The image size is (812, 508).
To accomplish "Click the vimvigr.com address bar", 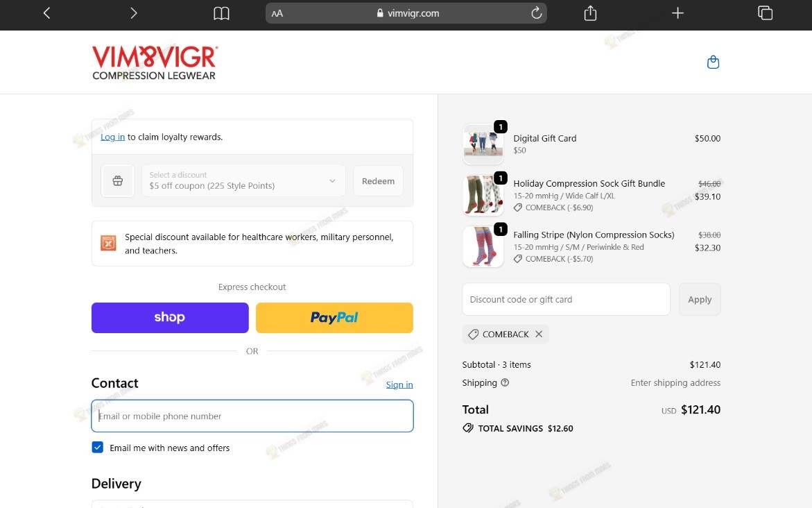I will click(406, 13).
